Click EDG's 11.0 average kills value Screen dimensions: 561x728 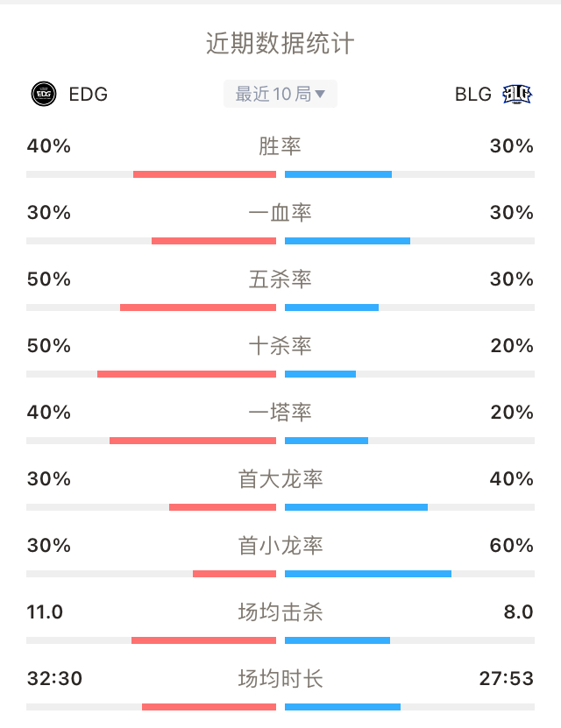point(45,612)
